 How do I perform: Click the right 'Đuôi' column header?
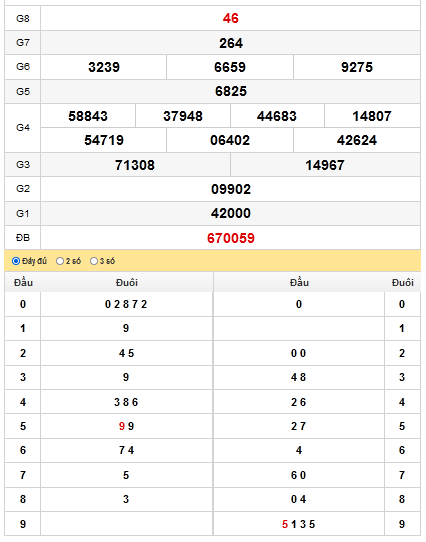tap(402, 283)
